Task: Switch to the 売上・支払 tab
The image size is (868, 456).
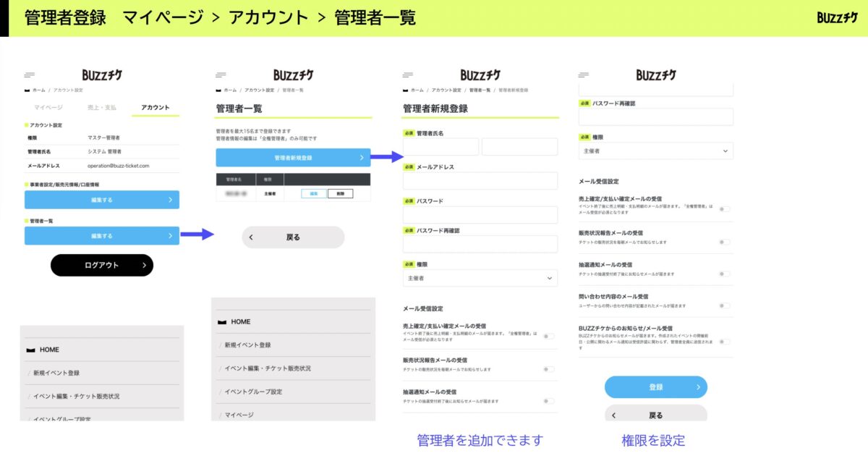Action: (102, 107)
